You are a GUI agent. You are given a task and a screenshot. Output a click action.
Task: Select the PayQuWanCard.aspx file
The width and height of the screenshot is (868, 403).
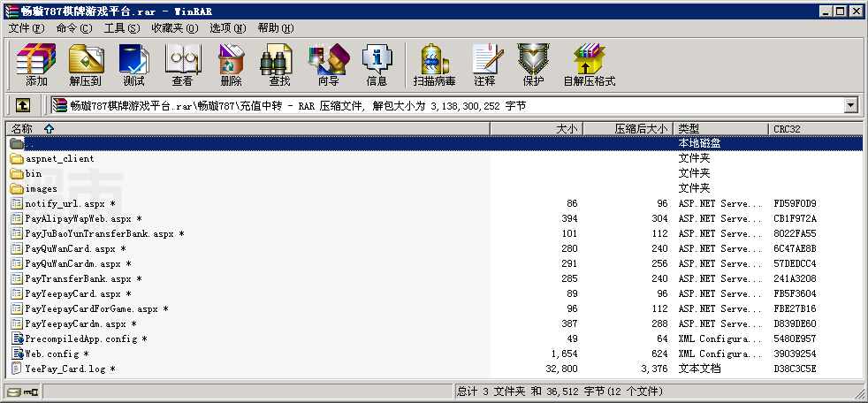click(x=76, y=248)
